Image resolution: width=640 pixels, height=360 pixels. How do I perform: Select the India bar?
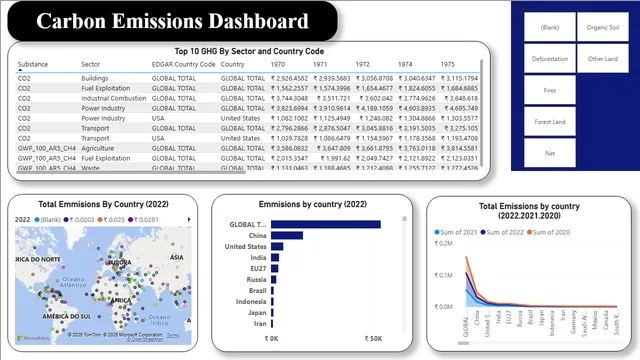coord(275,258)
